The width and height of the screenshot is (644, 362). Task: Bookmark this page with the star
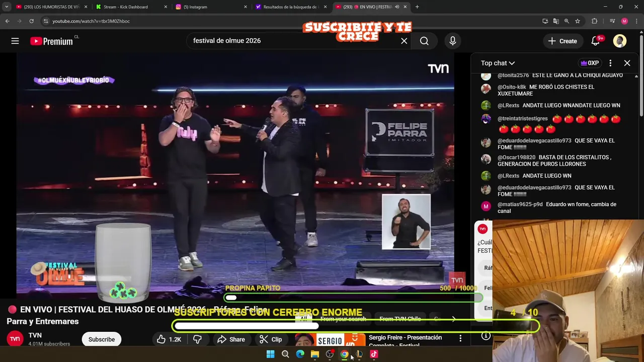578,21
